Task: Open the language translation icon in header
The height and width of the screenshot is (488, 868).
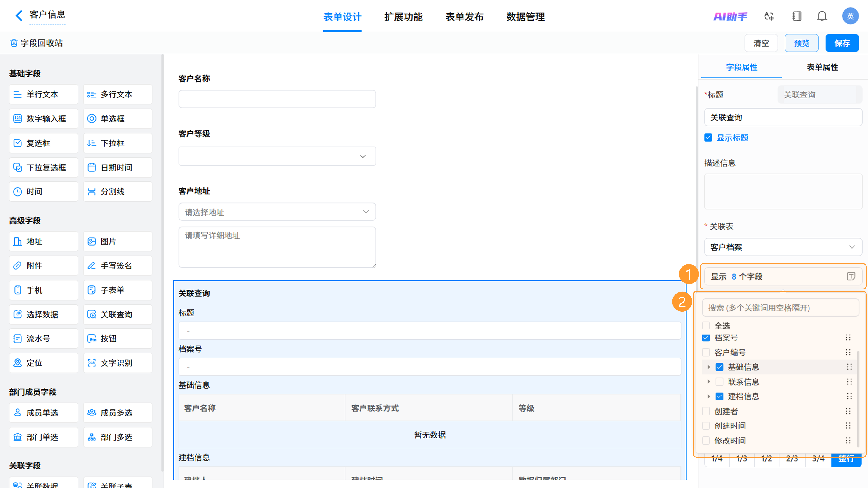Action: (769, 16)
